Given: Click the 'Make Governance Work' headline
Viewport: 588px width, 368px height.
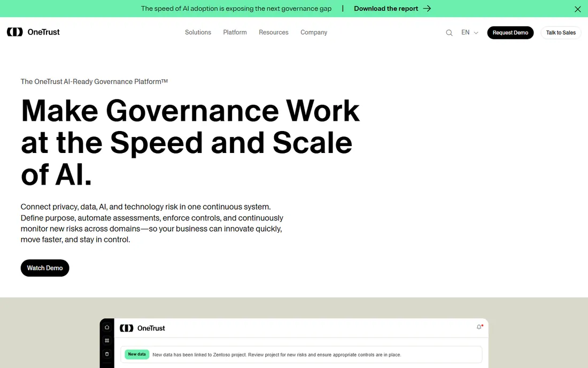Looking at the screenshot, I should pos(190,143).
